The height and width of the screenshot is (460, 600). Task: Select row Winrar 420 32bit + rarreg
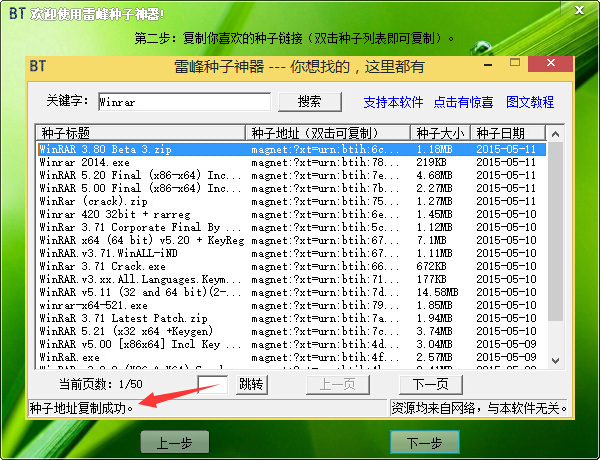[292, 214]
